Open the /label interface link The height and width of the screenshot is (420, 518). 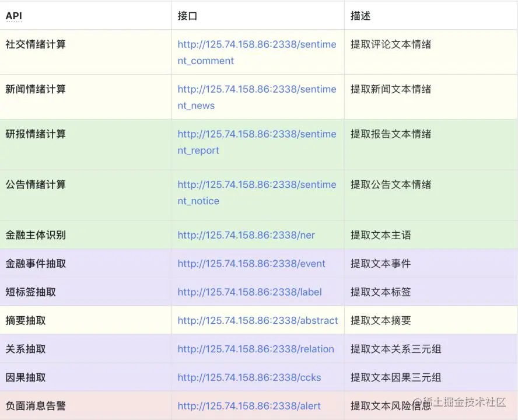tap(250, 292)
